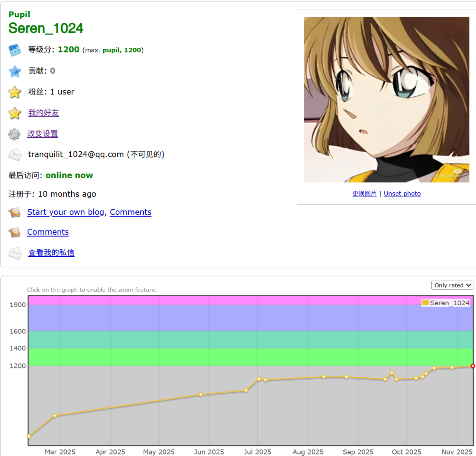Click the 1200 current rating value

[69, 49]
